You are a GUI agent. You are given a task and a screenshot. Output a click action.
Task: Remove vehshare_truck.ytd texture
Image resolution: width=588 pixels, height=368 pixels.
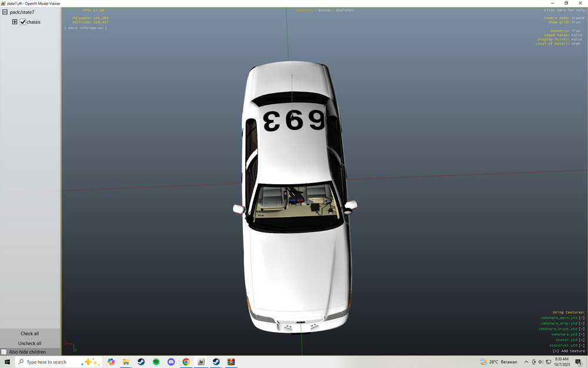click(x=582, y=329)
